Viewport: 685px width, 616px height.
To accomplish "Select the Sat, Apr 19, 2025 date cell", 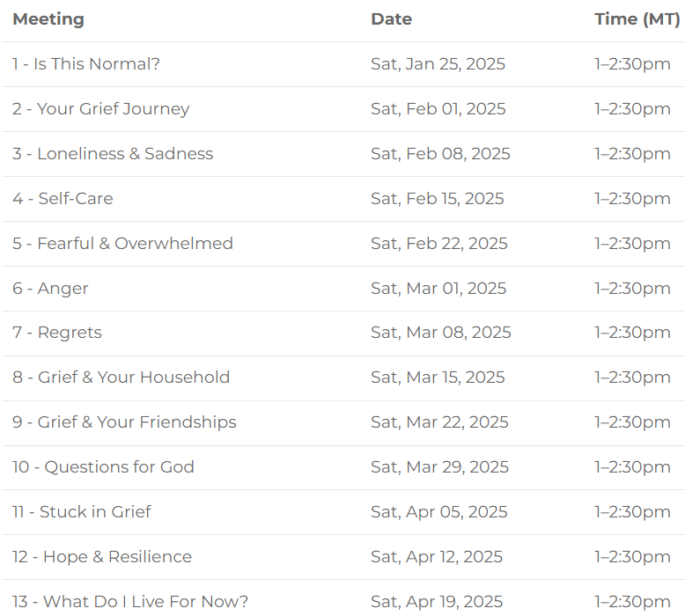I will [437, 602].
